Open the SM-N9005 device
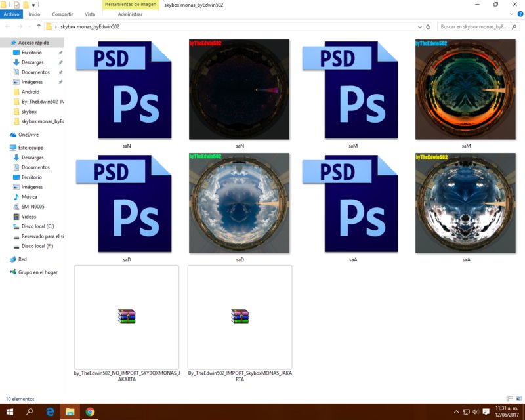 [x=32, y=207]
